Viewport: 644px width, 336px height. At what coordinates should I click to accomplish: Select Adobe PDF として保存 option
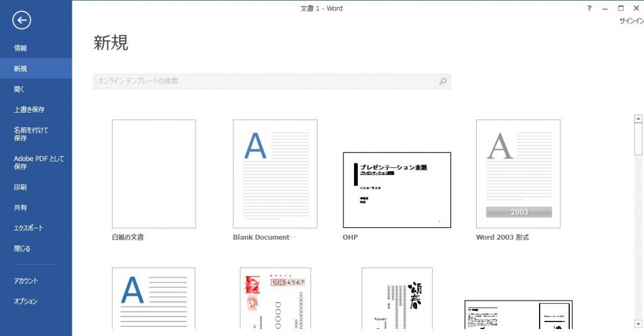click(39, 163)
